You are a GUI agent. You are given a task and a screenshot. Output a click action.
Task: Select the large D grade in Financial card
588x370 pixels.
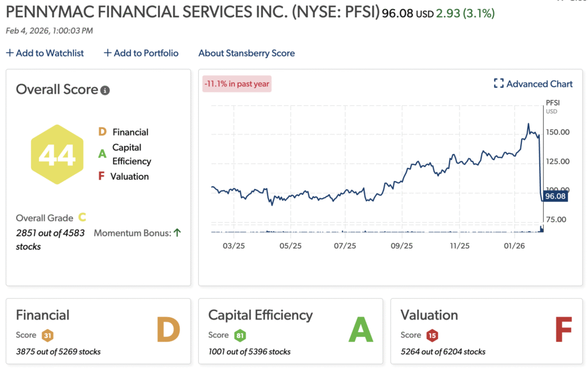pyautogui.click(x=168, y=330)
